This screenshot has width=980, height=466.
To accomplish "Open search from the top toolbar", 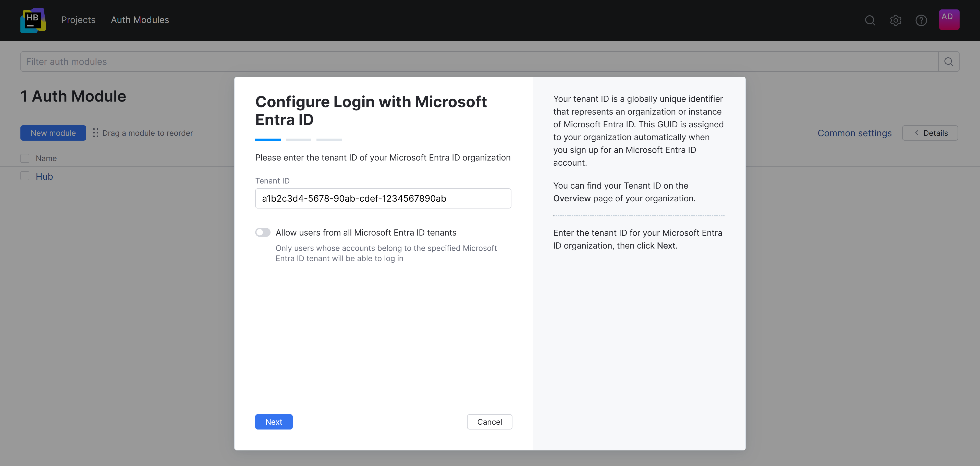I will tap(870, 20).
